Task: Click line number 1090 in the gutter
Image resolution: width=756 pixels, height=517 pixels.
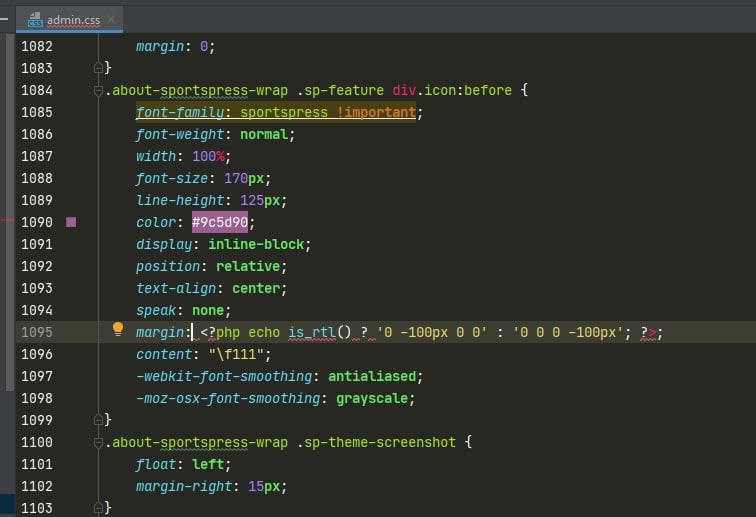Action: click(x=37, y=222)
